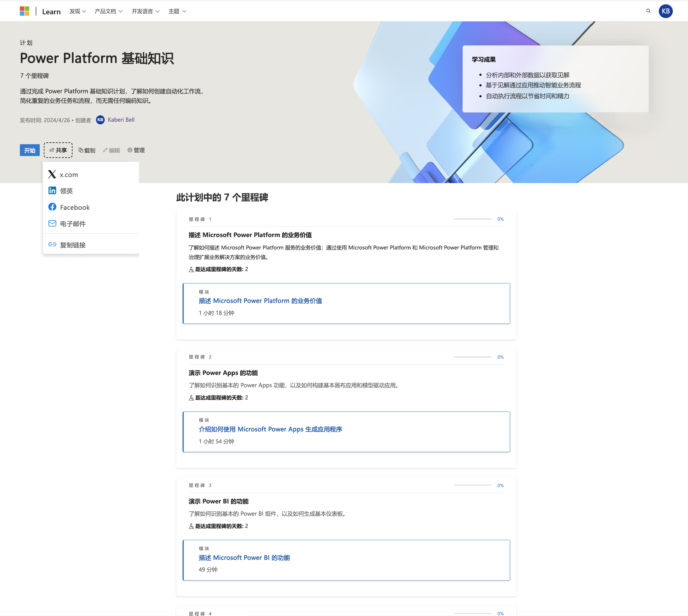The image size is (688, 616).
Task: Select 复制链接 in the share menu
Action: point(91,245)
